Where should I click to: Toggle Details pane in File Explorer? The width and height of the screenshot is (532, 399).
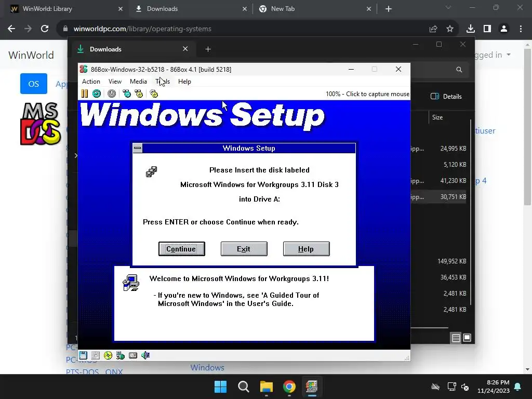446,96
